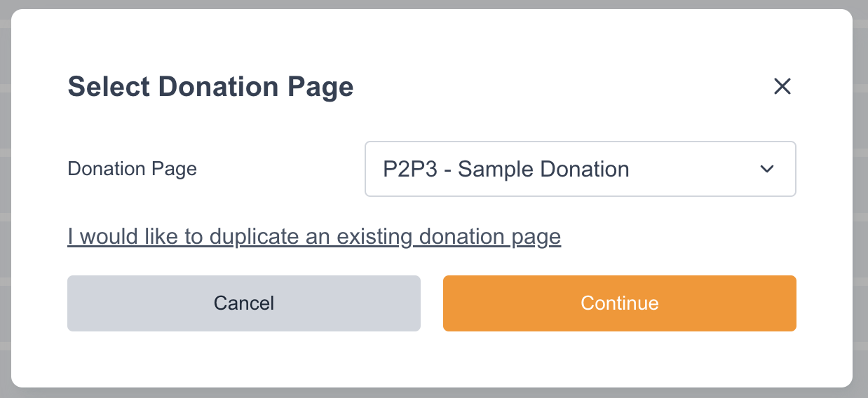Viewport: 868px width, 398px height.
Task: Click the dropdown chevron arrow
Action: (766, 169)
